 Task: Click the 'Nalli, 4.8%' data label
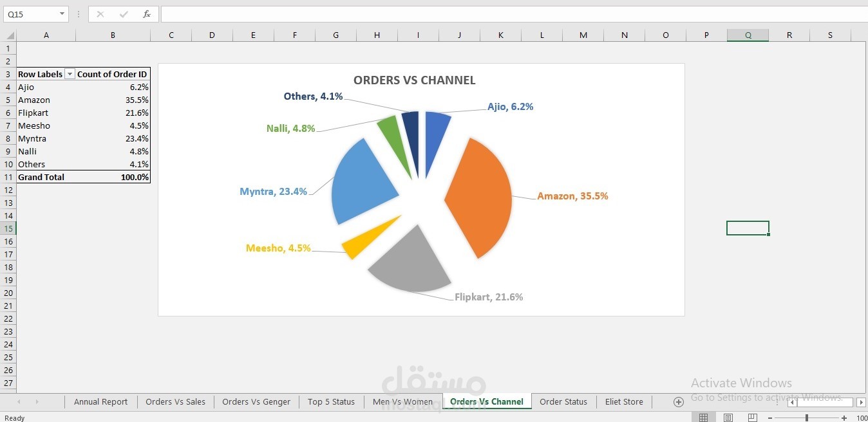290,129
